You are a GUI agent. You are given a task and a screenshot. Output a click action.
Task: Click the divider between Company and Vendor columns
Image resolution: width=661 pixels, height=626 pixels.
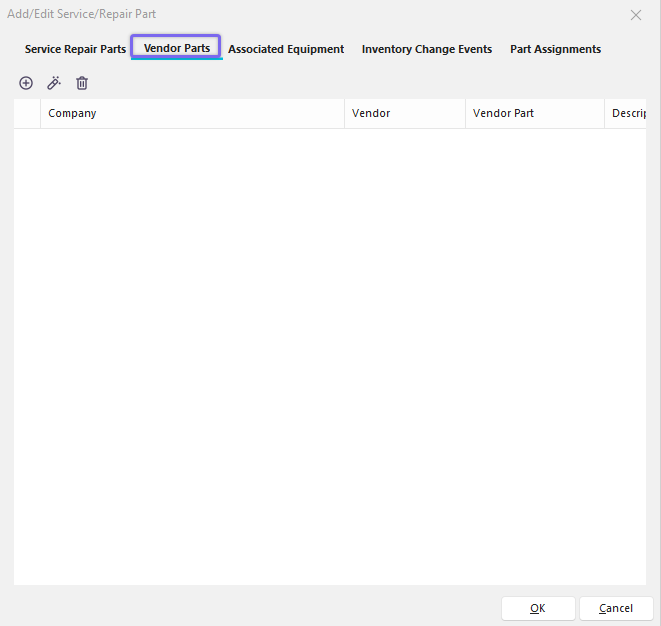(345, 114)
